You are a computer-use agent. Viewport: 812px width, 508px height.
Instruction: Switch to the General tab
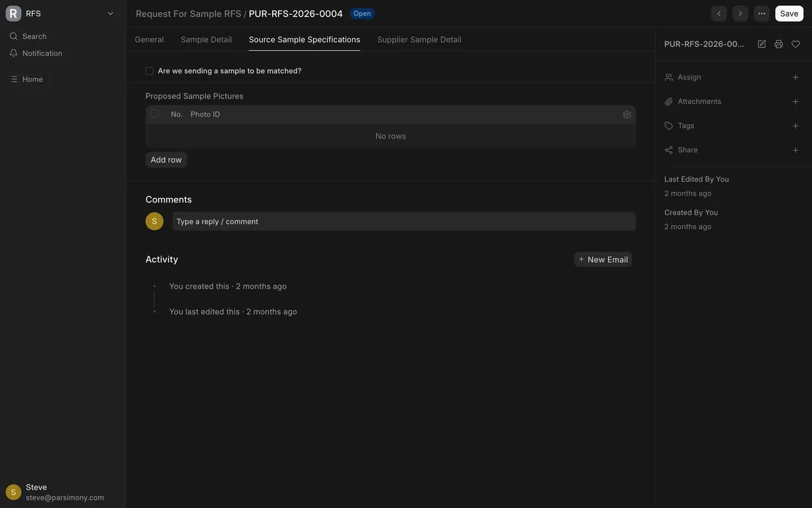[149, 39]
